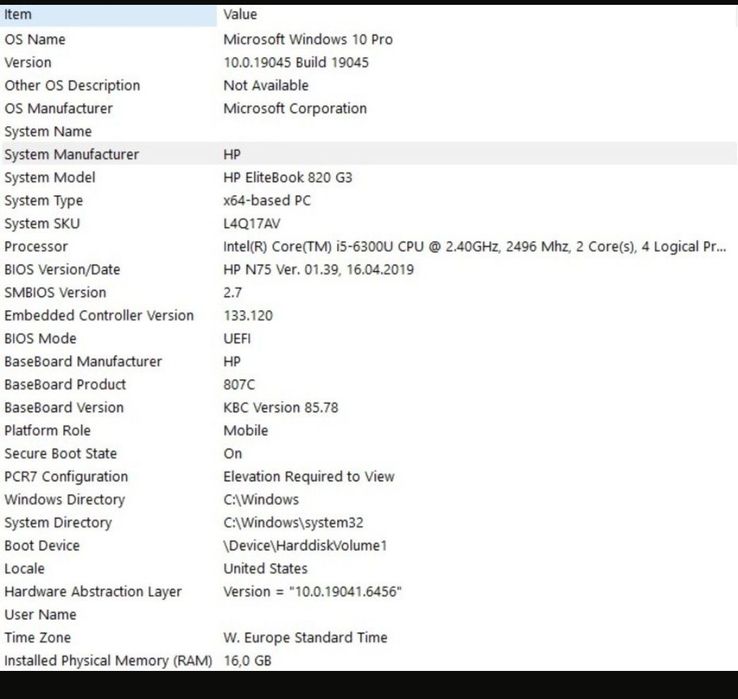Select the System Model label

coord(50,178)
